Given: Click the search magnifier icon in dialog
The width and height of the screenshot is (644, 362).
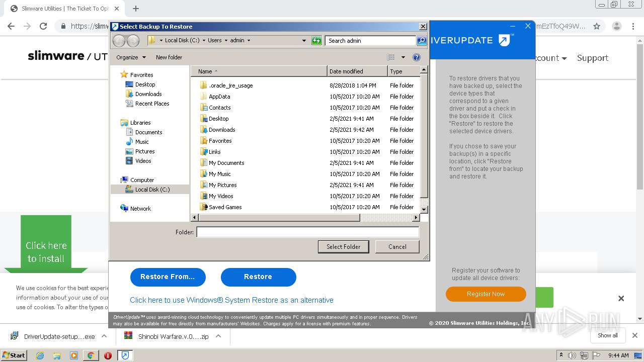Looking at the screenshot, I should coord(422,41).
